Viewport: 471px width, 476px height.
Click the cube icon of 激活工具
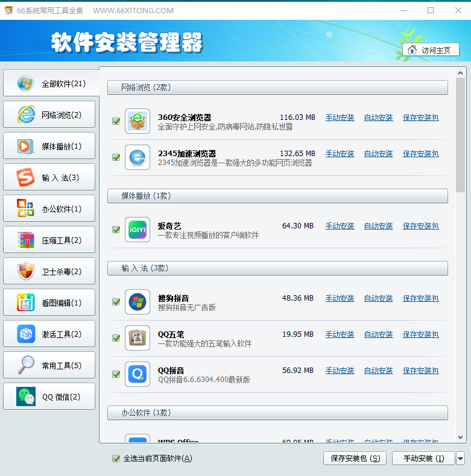pyautogui.click(x=26, y=334)
